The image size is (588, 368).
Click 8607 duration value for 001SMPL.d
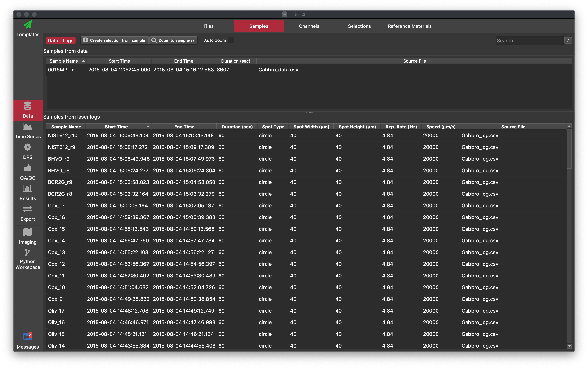click(x=223, y=70)
